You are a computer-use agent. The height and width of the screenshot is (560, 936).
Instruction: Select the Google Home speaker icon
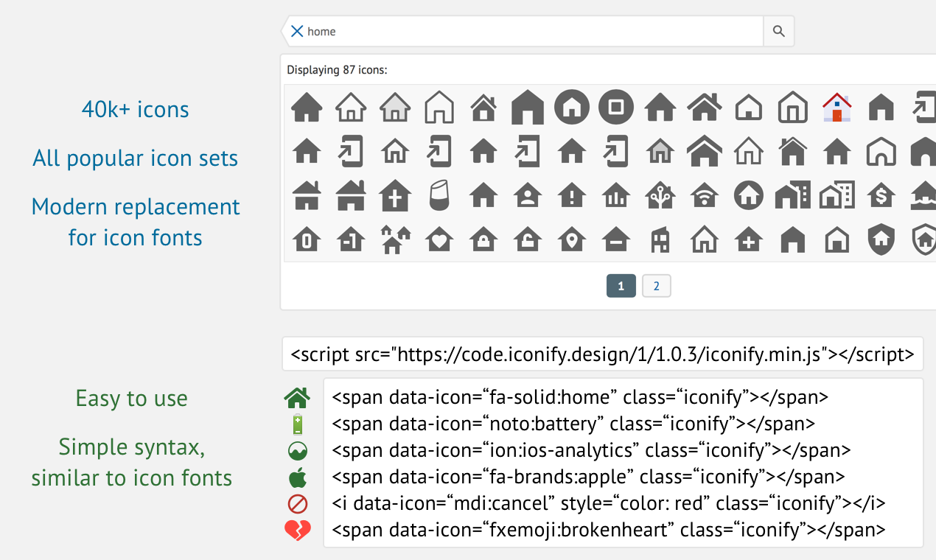click(x=439, y=196)
